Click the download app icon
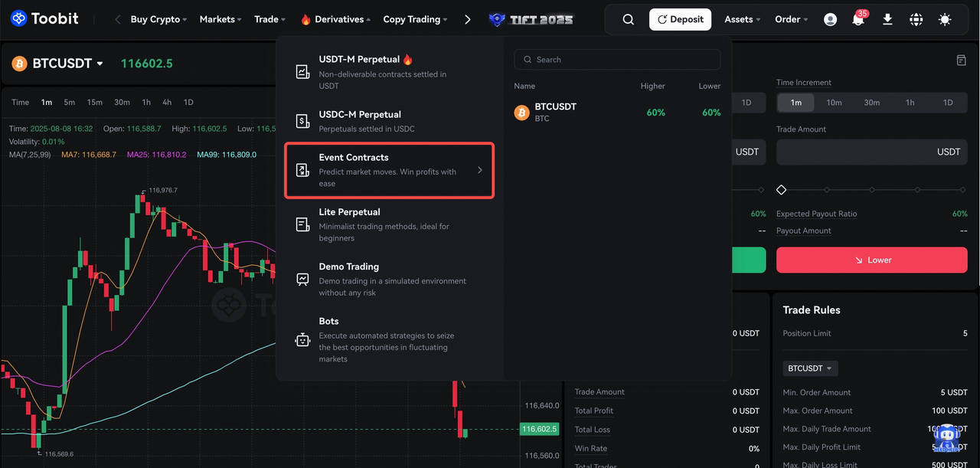 [887, 19]
